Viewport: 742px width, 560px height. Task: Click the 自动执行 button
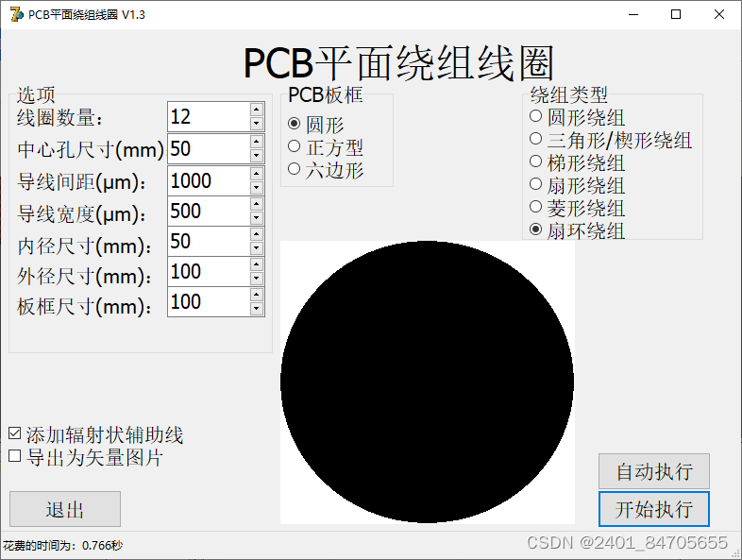[654, 471]
